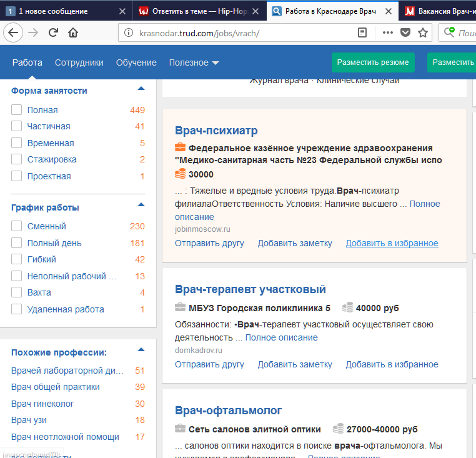Reload the current page
Viewport: 476px width, 458px height.
click(x=54, y=32)
